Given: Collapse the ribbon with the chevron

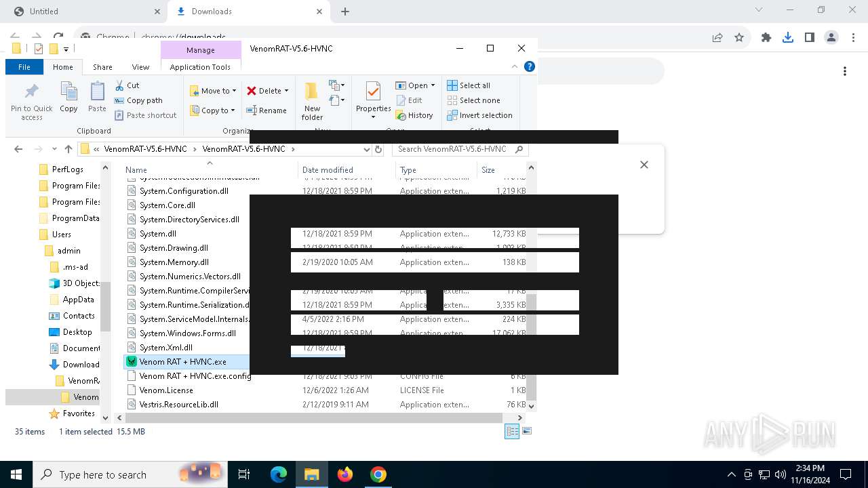Looking at the screenshot, I should tap(515, 66).
